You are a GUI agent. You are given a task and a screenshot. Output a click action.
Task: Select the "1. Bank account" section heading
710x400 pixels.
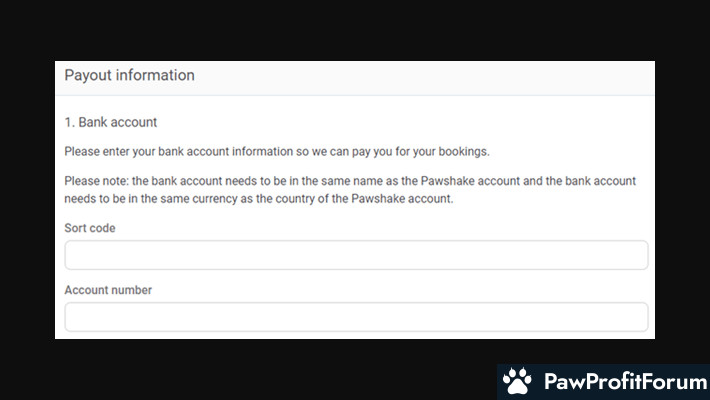[x=111, y=122]
